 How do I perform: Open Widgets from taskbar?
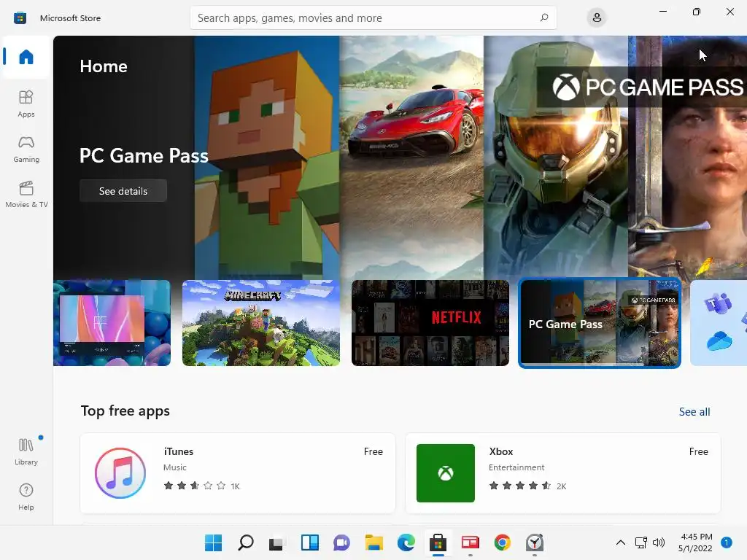point(309,542)
